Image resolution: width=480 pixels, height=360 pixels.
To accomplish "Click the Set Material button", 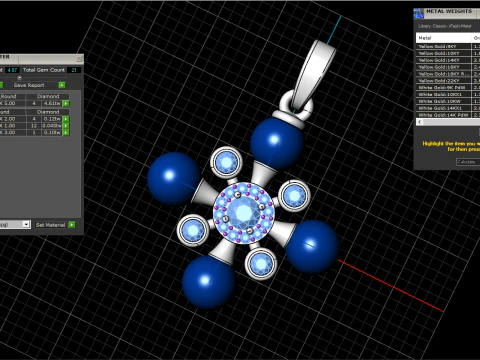I will coord(50,225).
